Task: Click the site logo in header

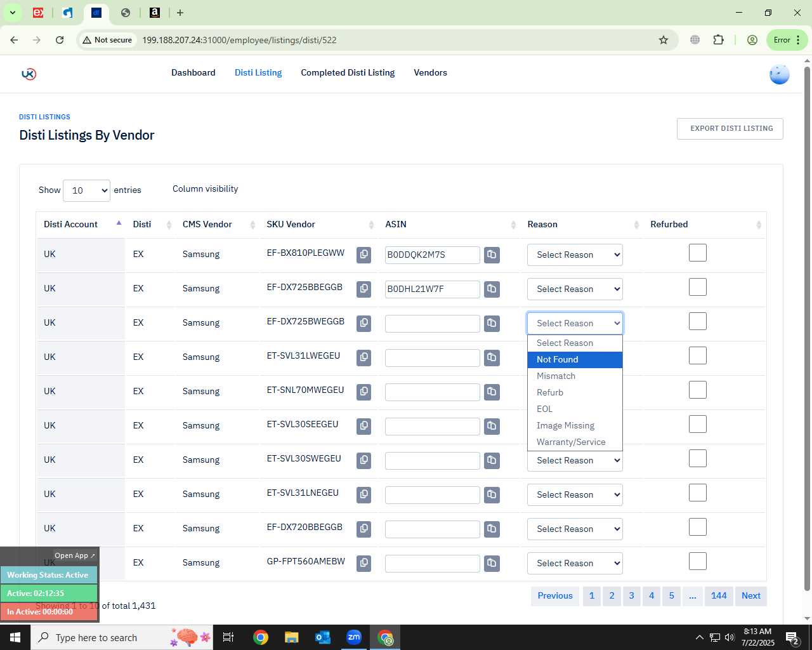Action: (29, 74)
